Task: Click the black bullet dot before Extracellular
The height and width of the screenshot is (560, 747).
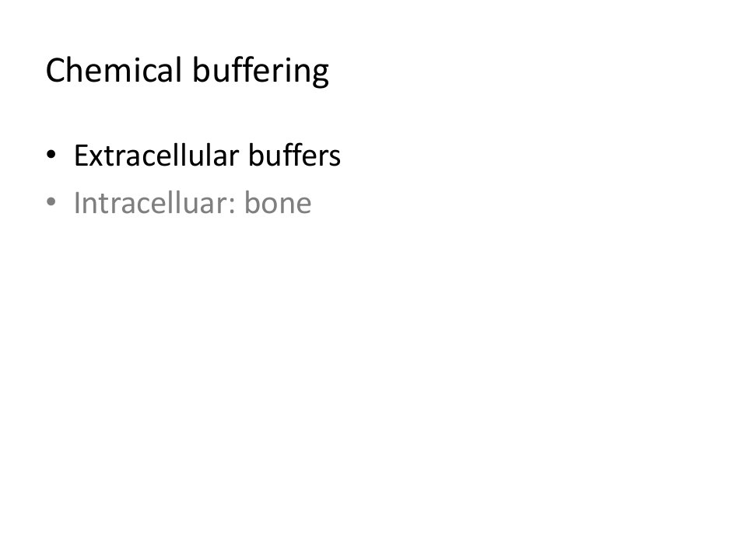Action: pyautogui.click(x=51, y=155)
